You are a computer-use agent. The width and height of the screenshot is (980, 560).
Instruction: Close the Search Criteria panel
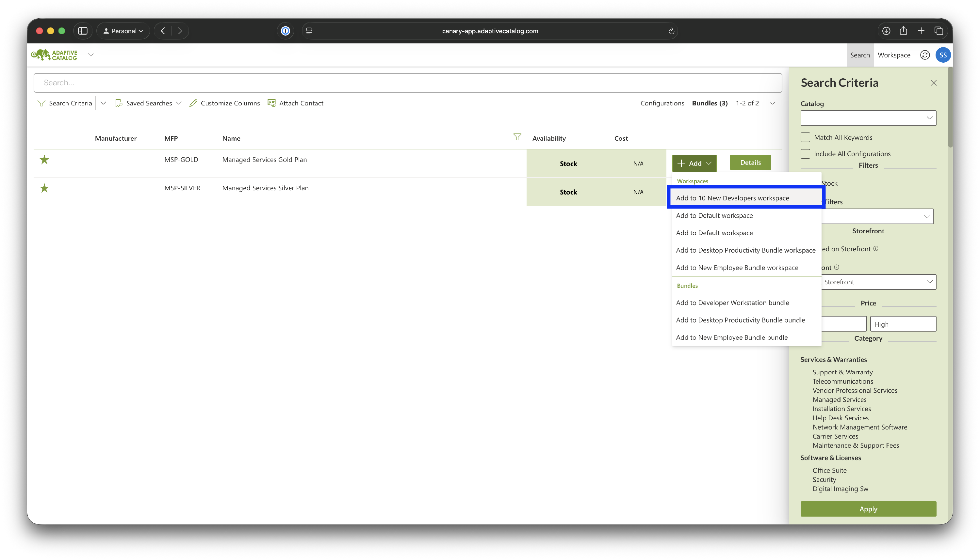(933, 83)
